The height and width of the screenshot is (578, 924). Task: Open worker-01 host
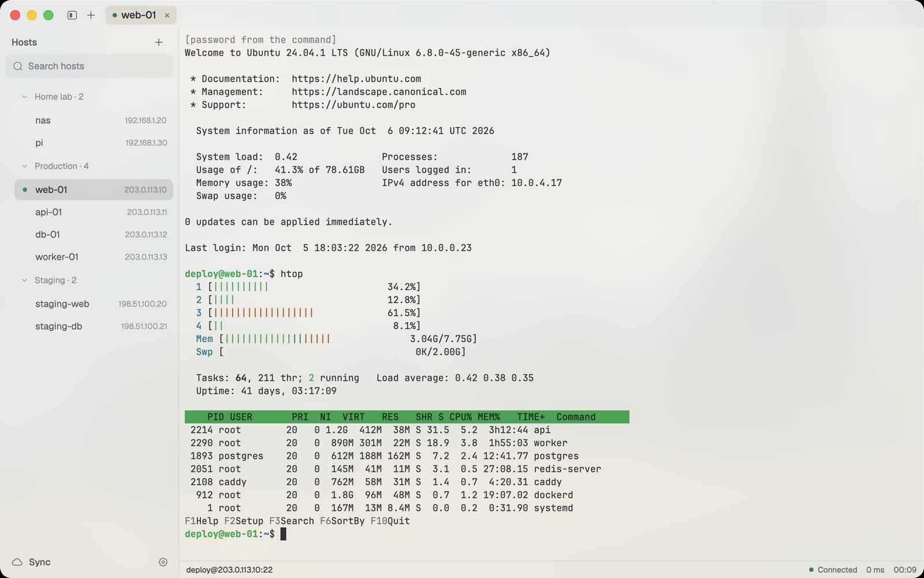tap(94, 257)
